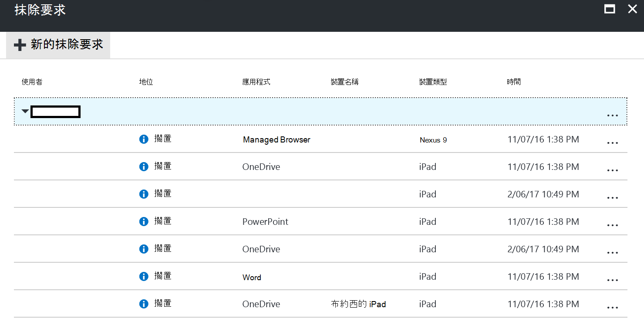Open the ellipsis menu for the OneDrive row dated 2/06/17
This screenshot has width=644, height=322.
click(x=612, y=253)
